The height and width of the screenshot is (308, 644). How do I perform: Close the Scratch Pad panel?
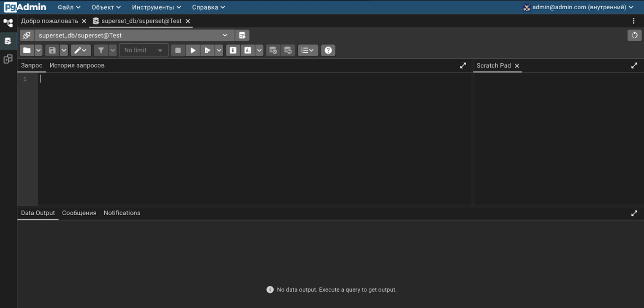click(517, 66)
